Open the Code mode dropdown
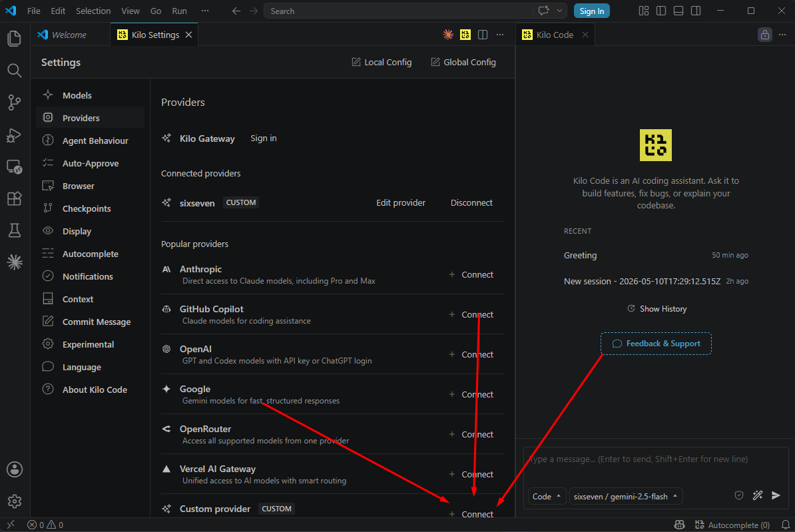Viewport: 795px width, 532px height. (547, 497)
